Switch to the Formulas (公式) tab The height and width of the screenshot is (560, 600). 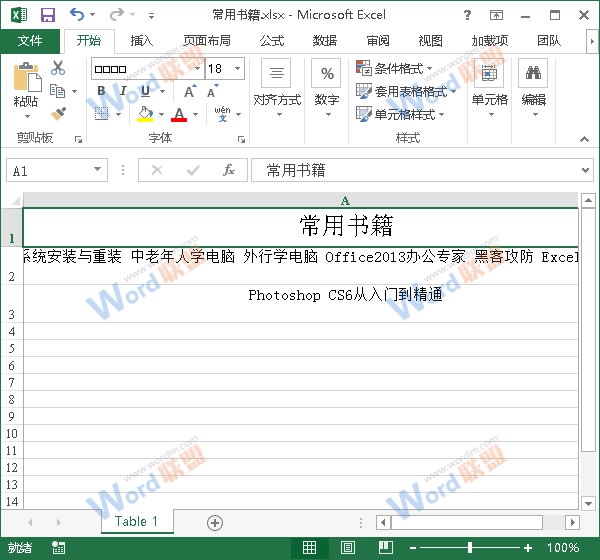[x=272, y=41]
